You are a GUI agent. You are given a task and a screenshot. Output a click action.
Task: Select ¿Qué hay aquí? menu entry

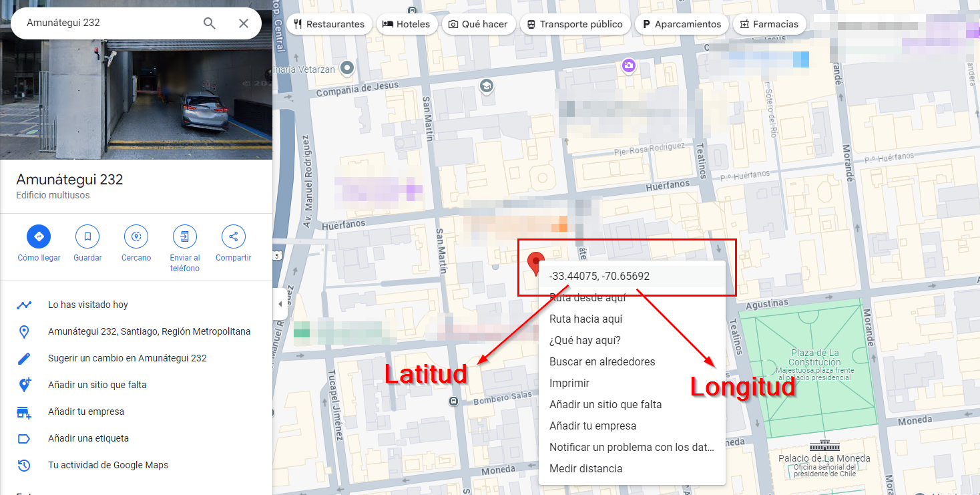coord(632,341)
